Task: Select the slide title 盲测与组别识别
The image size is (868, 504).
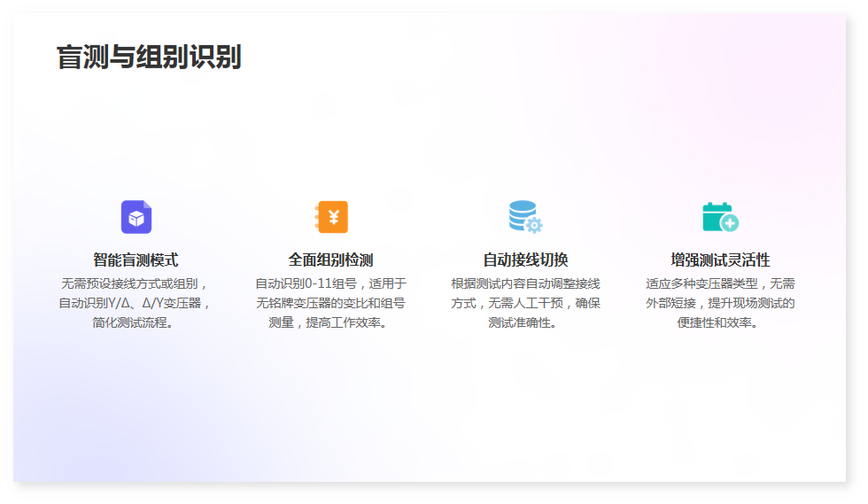Action: point(149,57)
